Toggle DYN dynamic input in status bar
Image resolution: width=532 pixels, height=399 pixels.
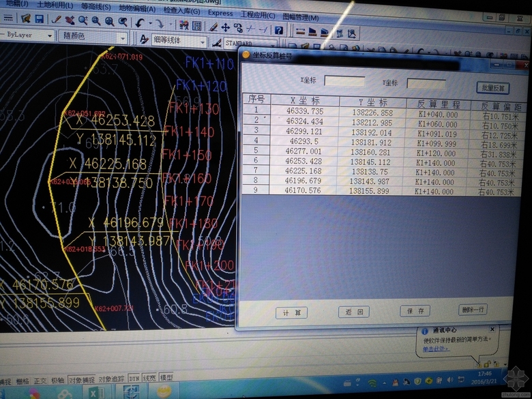(134, 377)
